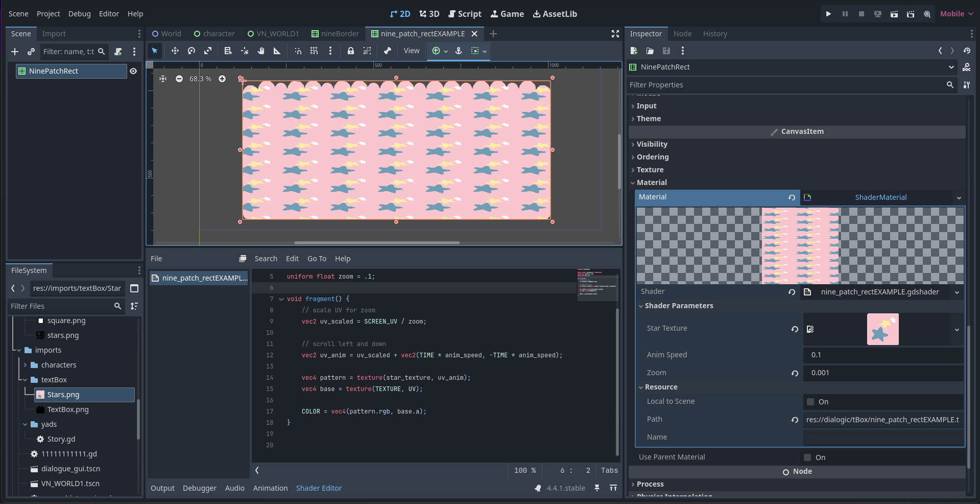Expand the Visibility section
Viewport: 980px width, 504px height.
click(652, 144)
